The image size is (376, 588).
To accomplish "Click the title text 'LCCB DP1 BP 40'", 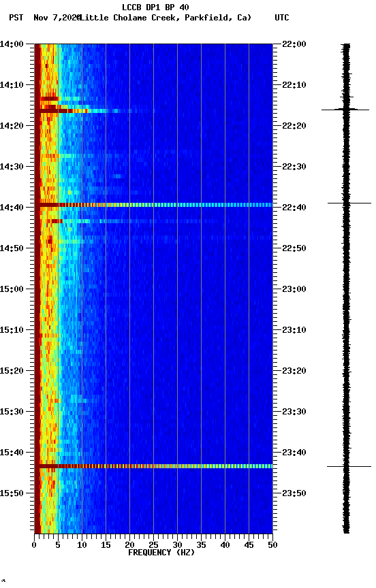I will click(155, 7).
